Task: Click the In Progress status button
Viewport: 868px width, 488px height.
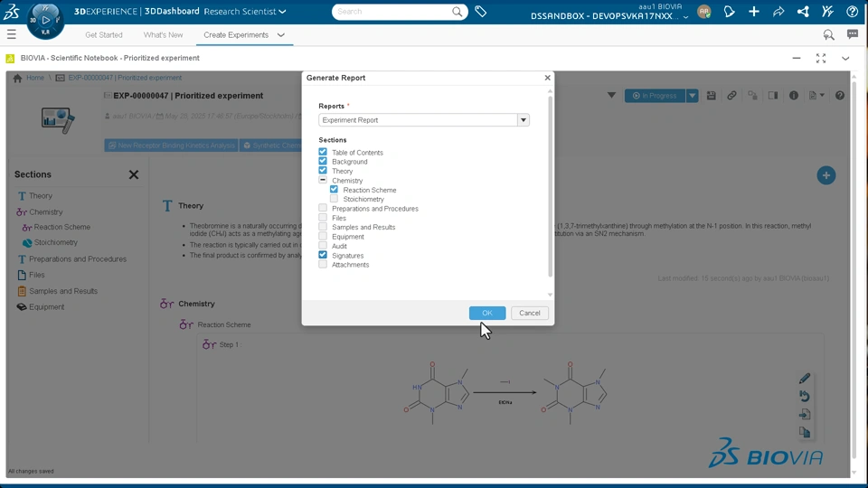Action: (x=655, y=96)
